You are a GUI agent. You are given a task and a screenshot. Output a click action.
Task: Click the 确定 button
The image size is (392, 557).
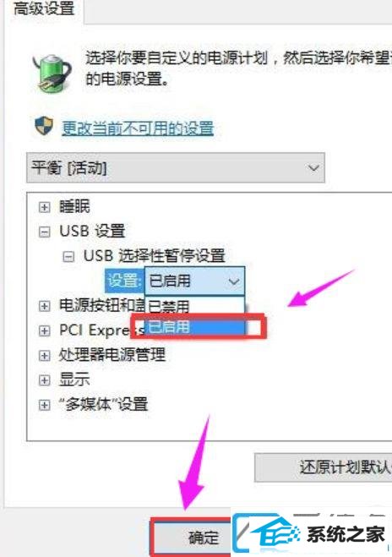(193, 537)
